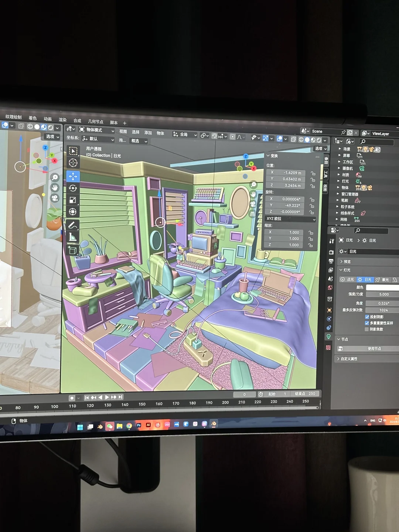Toggle lock for scale Z
This screenshot has width=399, height=532.
(311, 245)
